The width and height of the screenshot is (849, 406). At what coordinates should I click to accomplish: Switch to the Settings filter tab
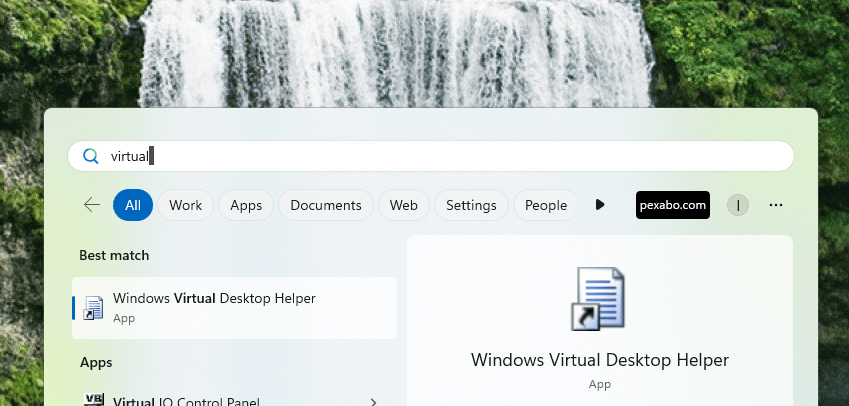coord(471,205)
